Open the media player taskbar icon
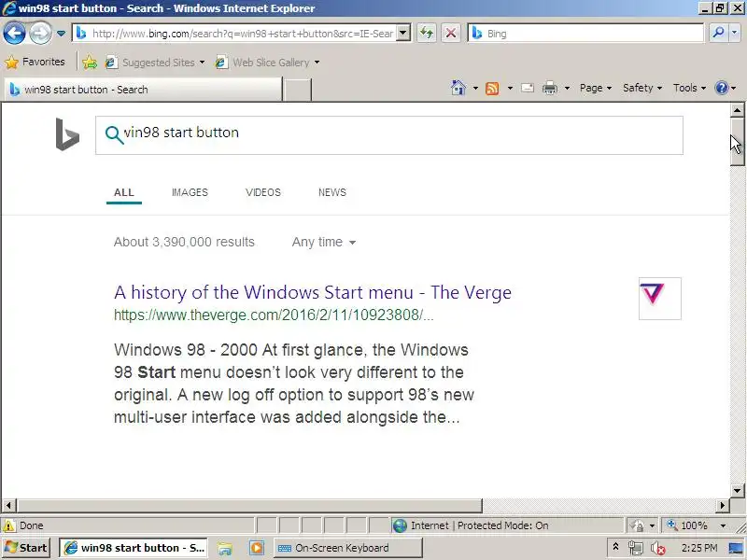This screenshot has width=747, height=560. (x=256, y=548)
